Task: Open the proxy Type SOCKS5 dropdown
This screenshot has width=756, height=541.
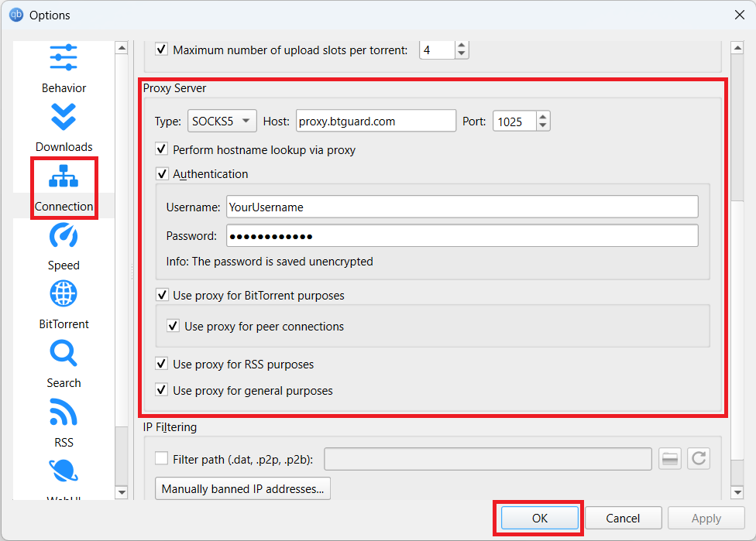Action: 222,122
